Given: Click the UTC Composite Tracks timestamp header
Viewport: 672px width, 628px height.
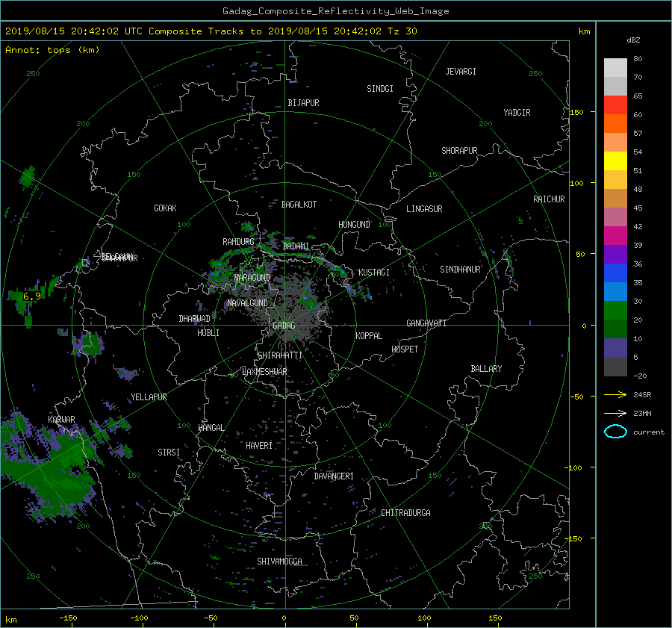Looking at the screenshot, I should (211, 31).
